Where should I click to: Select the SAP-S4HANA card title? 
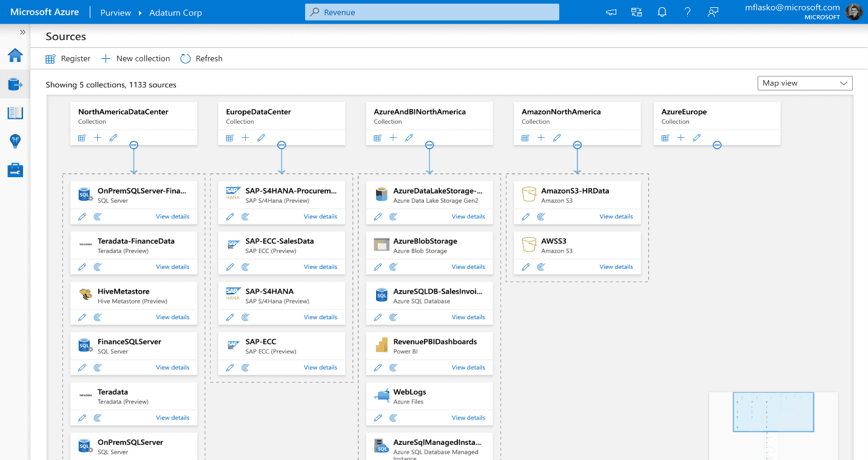(270, 291)
